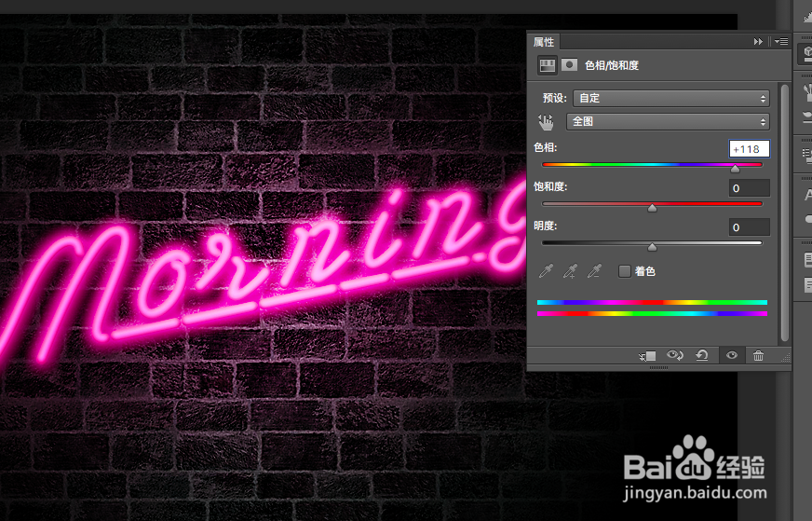
Task: Focus the hue value field showing +118
Action: [749, 149]
